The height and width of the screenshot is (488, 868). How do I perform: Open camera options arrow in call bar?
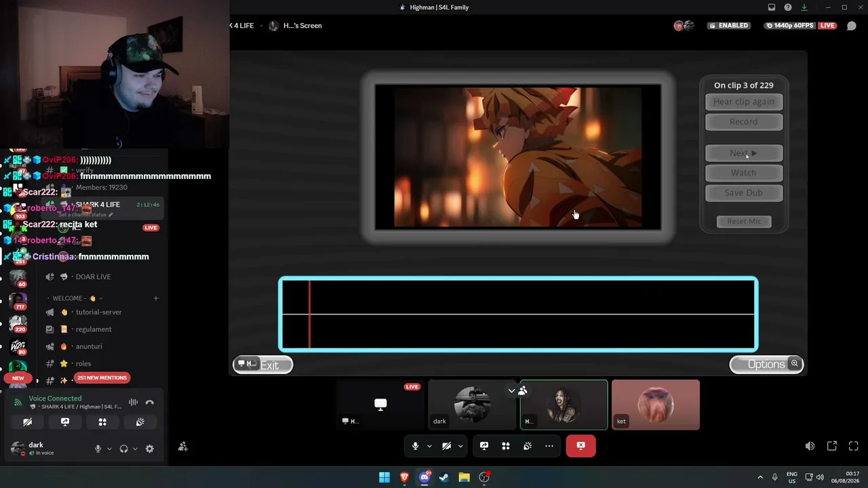(x=460, y=446)
